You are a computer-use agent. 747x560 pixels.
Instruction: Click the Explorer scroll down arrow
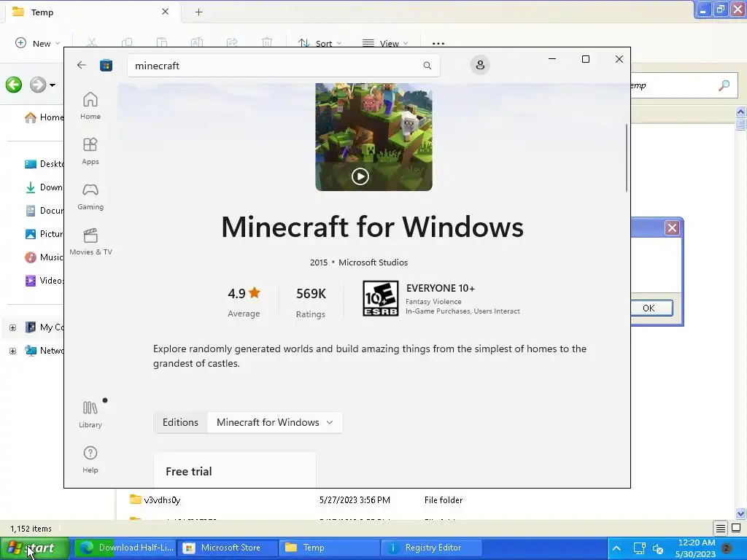[x=740, y=513]
